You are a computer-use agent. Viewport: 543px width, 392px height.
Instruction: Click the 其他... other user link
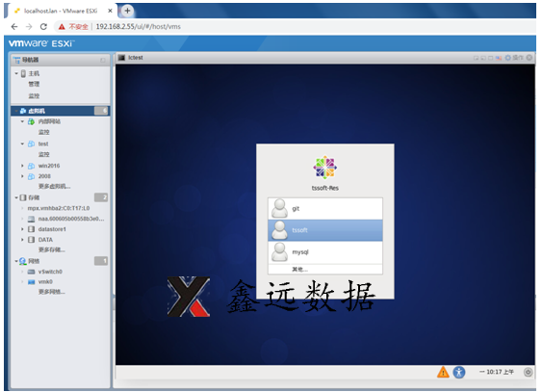pos(299,269)
